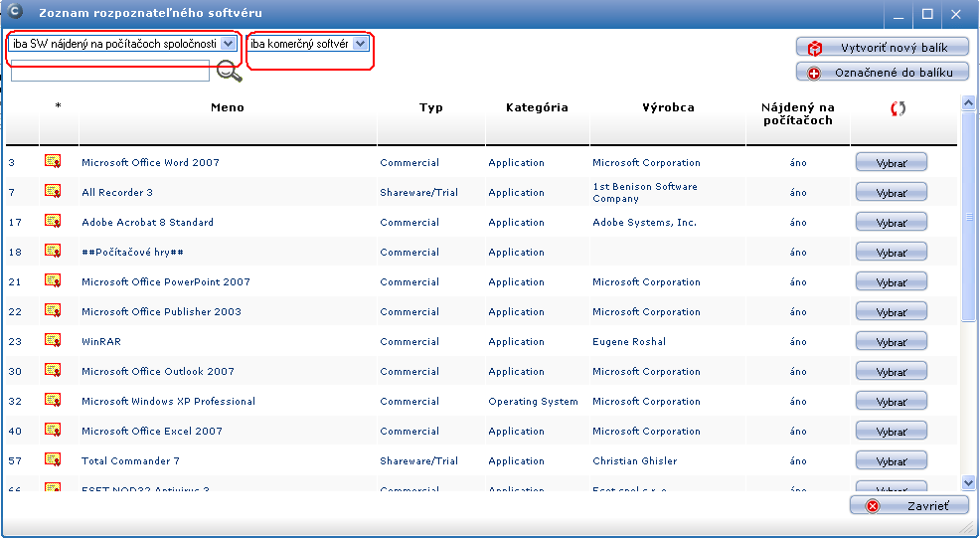Click Vybrať for Microsoft Office Publisher 2003
Image resolution: width=980 pixels, height=538 pixels.
click(x=892, y=311)
